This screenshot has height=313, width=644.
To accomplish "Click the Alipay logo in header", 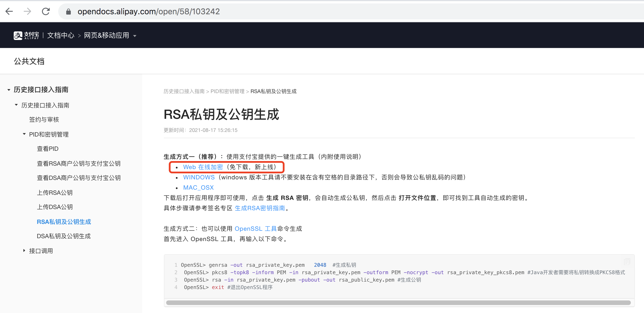I will tap(26, 35).
